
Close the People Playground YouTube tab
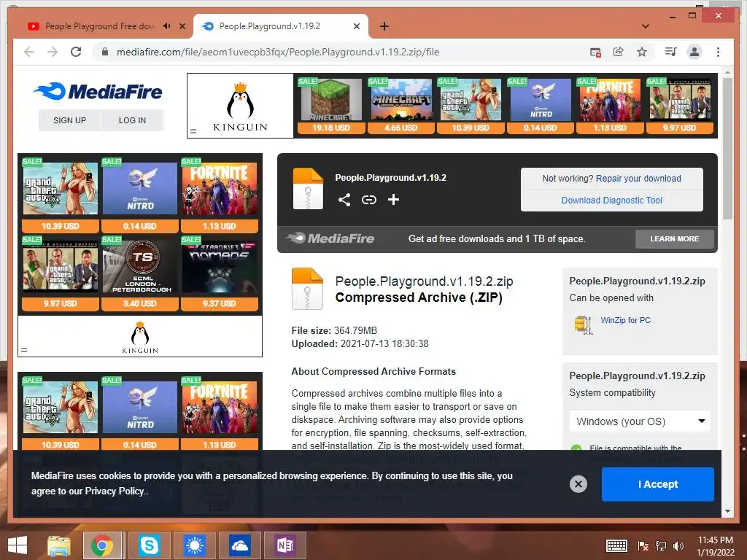[x=182, y=26]
